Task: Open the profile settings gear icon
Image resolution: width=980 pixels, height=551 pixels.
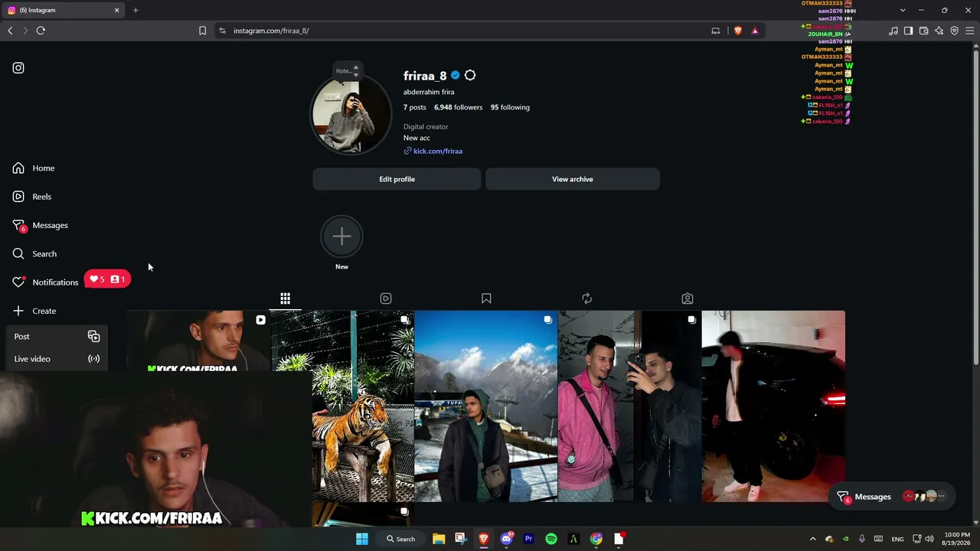Action: [470, 76]
